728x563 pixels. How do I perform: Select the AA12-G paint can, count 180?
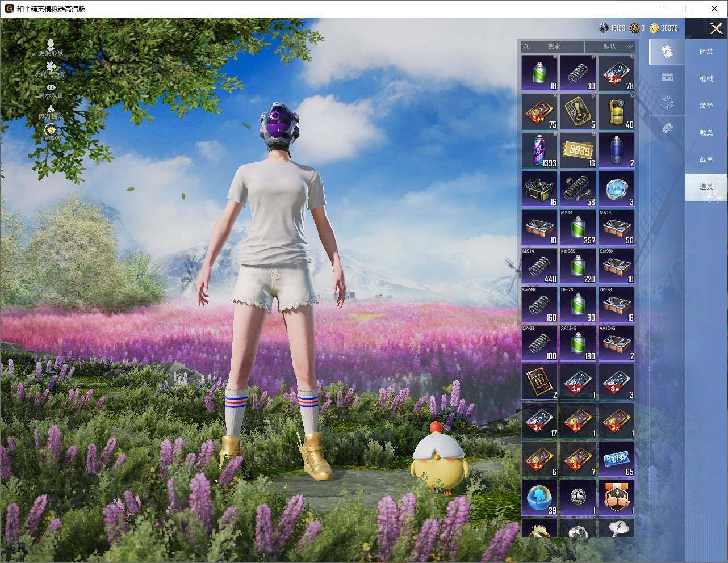578,343
